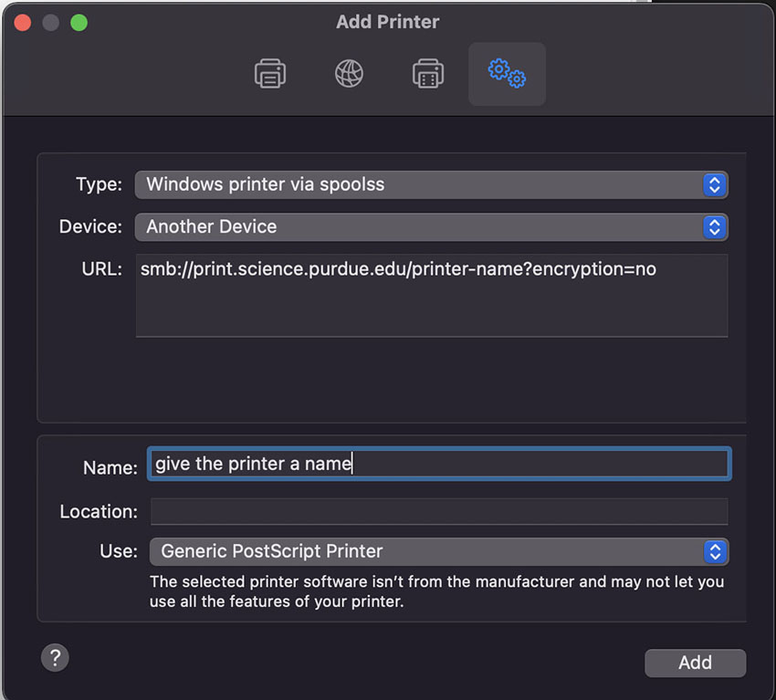Click the green zoom window button
The width and height of the screenshot is (776, 700).
pos(79,22)
